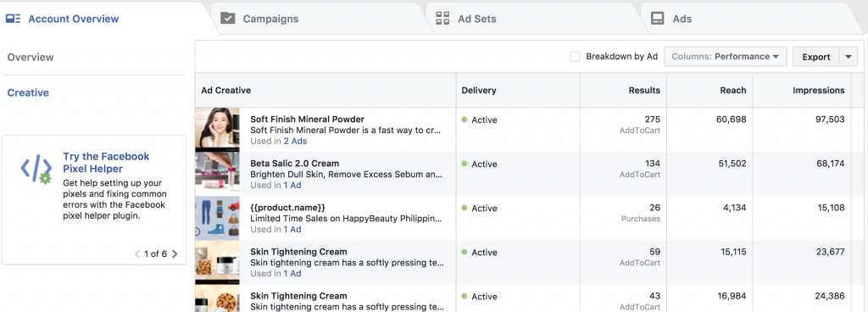
Task: Click reach value 51,502
Action: pyautogui.click(x=732, y=164)
